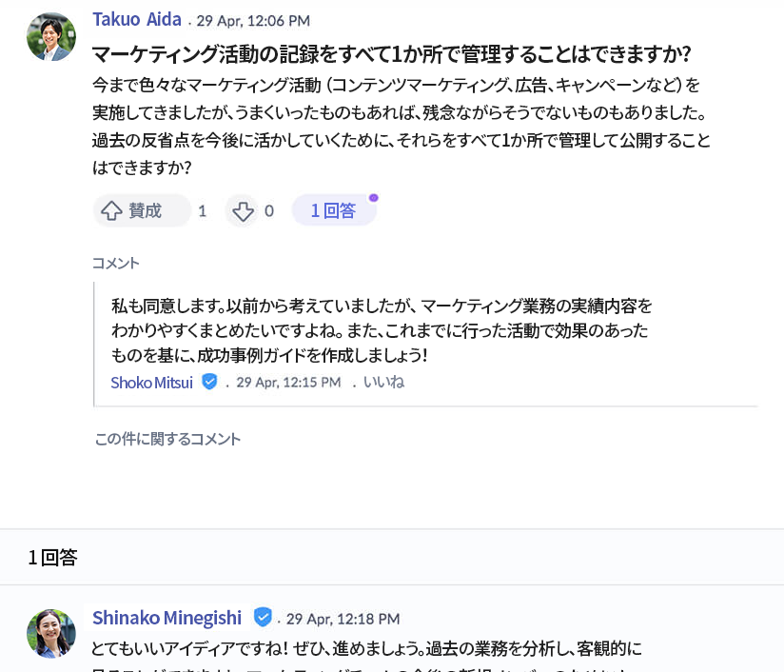Image resolution: width=784 pixels, height=672 pixels.
Task: Click the upvote count number 1
Action: click(202, 211)
